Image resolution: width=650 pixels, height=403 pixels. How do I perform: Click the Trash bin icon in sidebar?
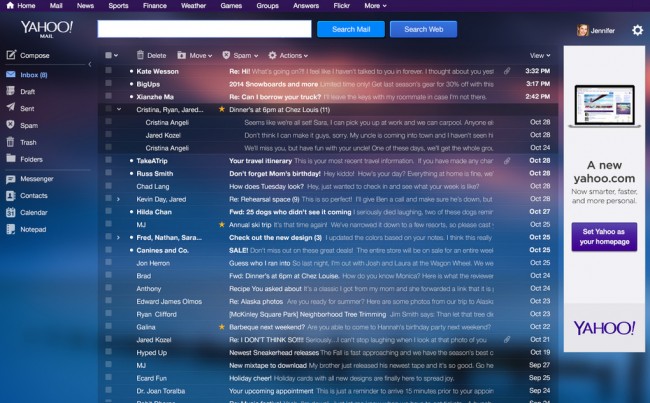coord(11,142)
